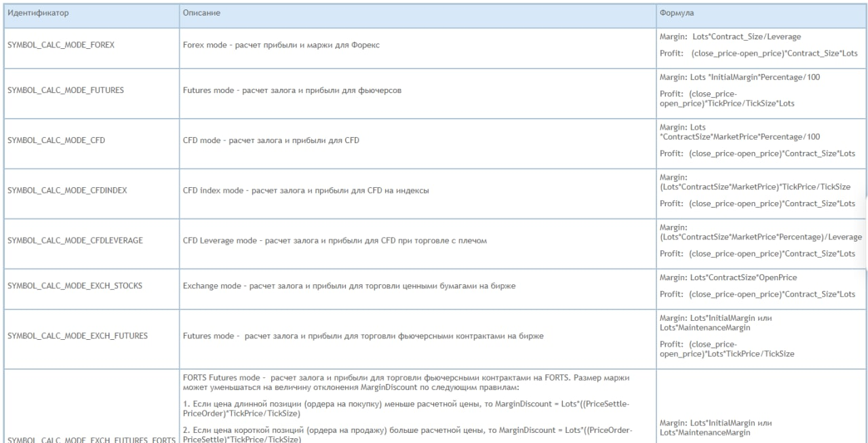Screen dimensions: 868x443
Task: Click Profit formula in SYMBOL_CALC_MODE_CFD row
Action: click(757, 153)
